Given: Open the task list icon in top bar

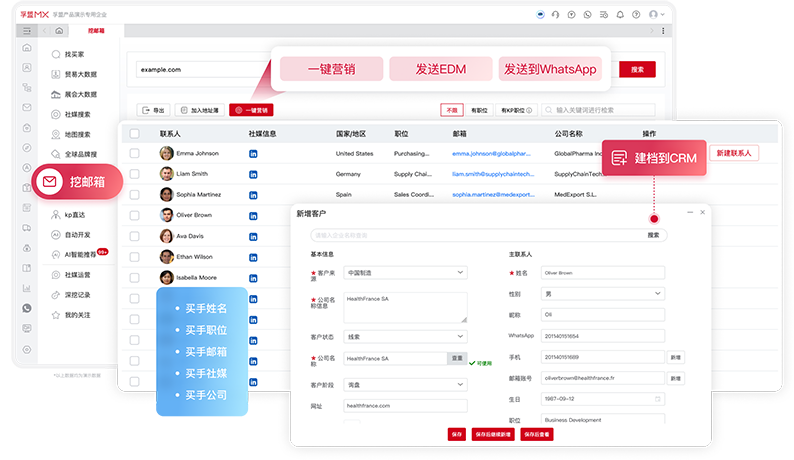Looking at the screenshot, I should 604,15.
